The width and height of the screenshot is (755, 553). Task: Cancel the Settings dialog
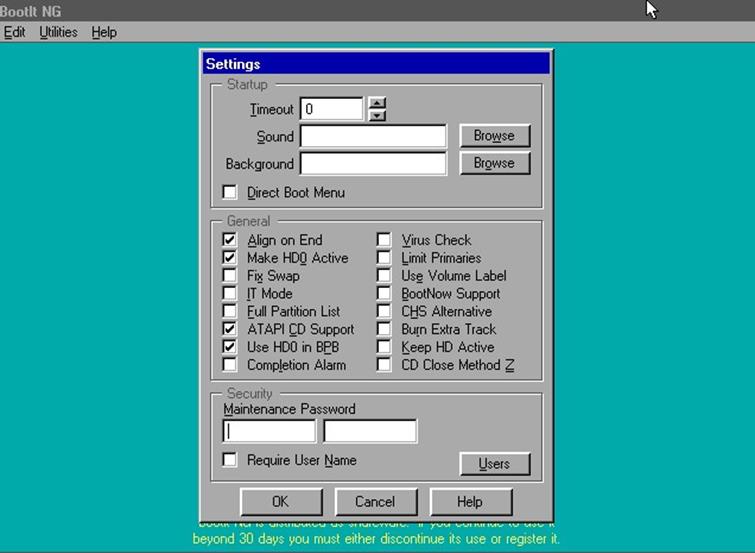point(376,502)
